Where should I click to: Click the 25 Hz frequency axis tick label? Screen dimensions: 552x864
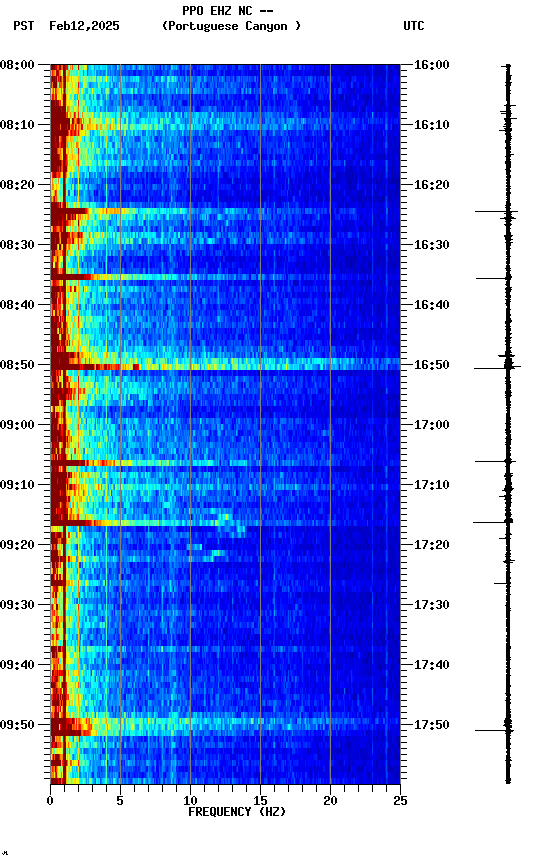click(400, 801)
